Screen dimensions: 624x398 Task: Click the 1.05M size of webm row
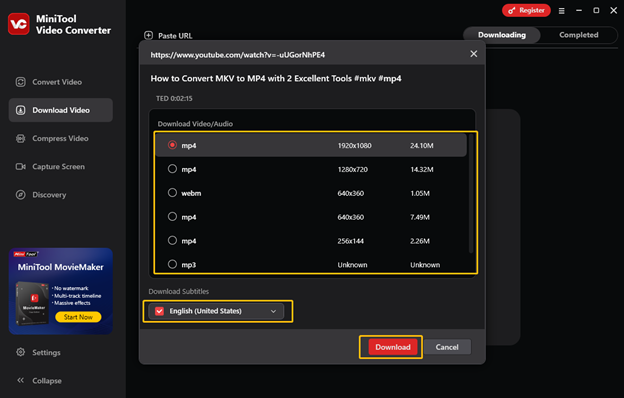click(x=420, y=193)
